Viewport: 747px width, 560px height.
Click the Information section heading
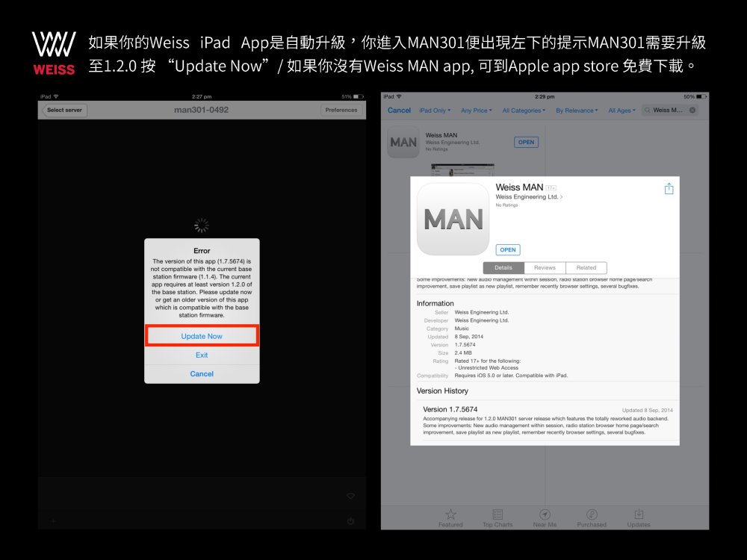tap(435, 303)
